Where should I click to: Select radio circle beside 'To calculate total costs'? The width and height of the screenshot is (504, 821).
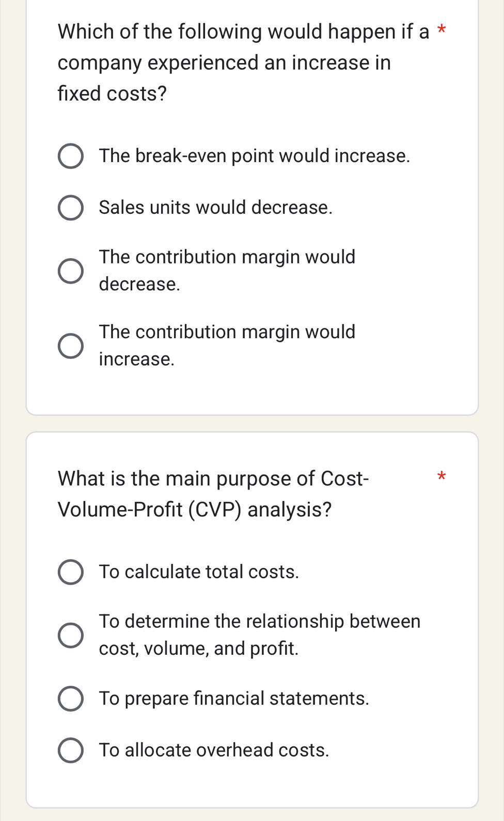[70, 572]
